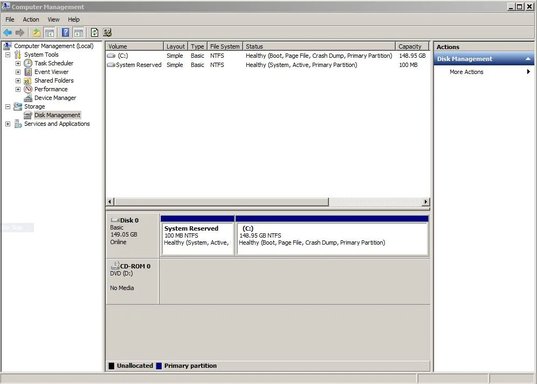Click the Performance icon in the tree
Image resolution: width=537 pixels, height=384 pixels.
(28, 89)
